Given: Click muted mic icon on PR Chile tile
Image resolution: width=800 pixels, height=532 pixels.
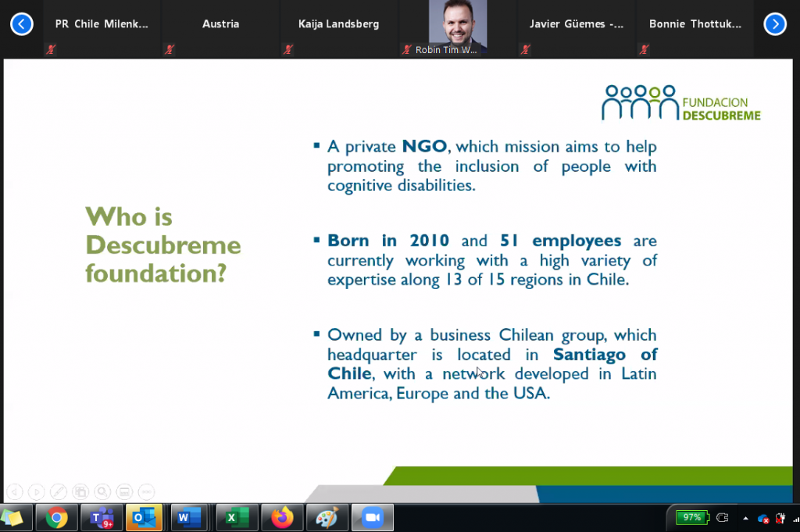Looking at the screenshot, I should pyautogui.click(x=51, y=49).
